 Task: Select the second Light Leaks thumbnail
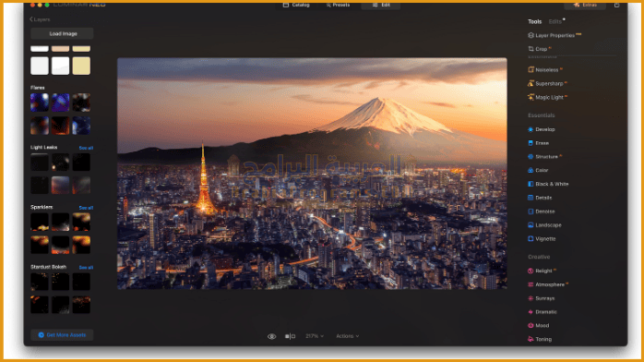[60, 163]
